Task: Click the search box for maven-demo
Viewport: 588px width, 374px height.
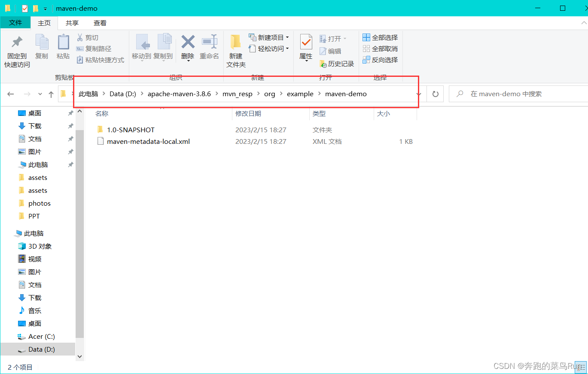Action: click(x=518, y=94)
